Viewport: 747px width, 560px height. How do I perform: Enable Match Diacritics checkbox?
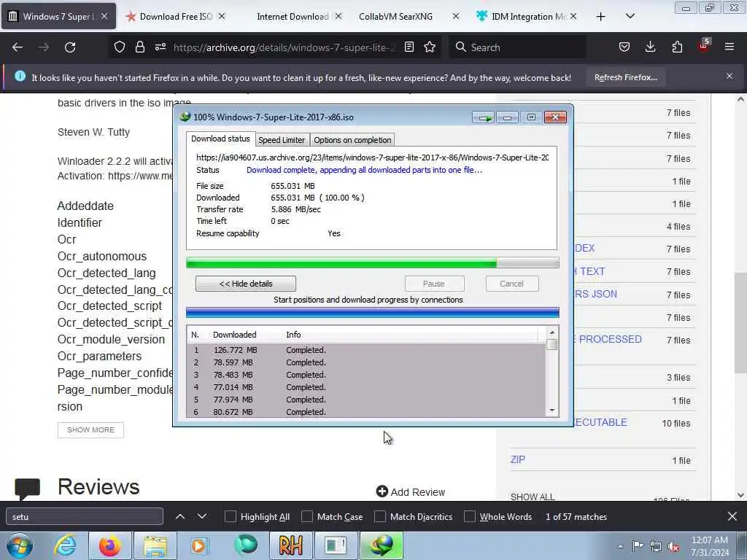(379, 517)
